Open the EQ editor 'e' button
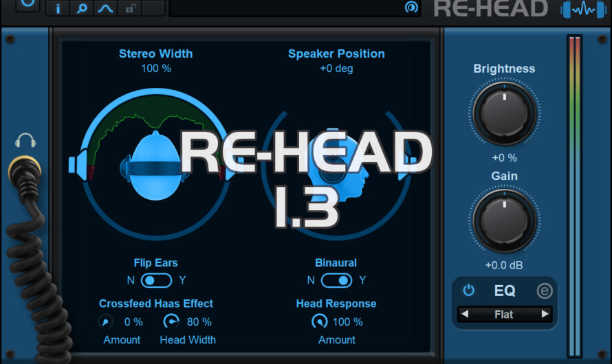 [545, 291]
